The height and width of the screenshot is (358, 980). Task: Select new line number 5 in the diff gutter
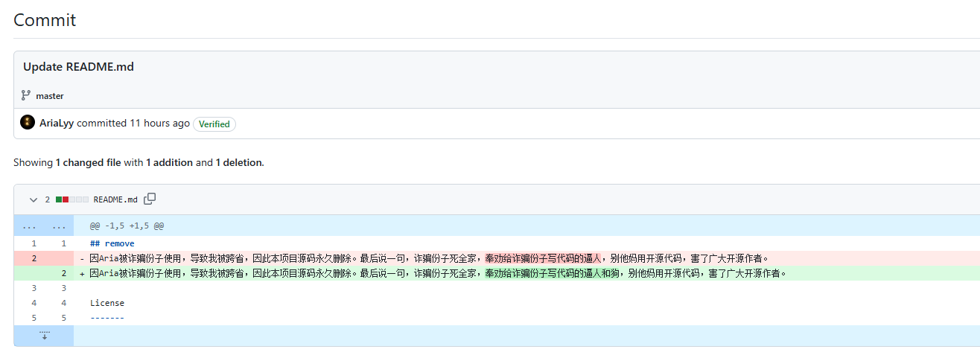coord(63,318)
